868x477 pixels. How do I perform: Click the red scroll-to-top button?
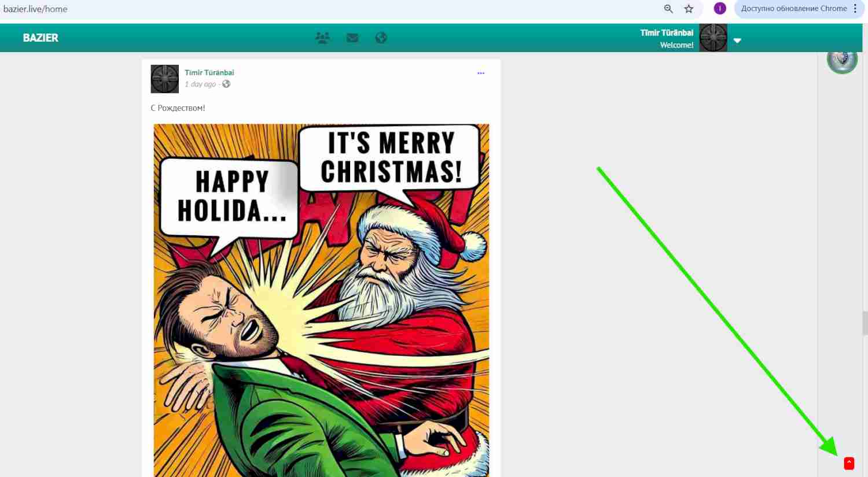(849, 463)
